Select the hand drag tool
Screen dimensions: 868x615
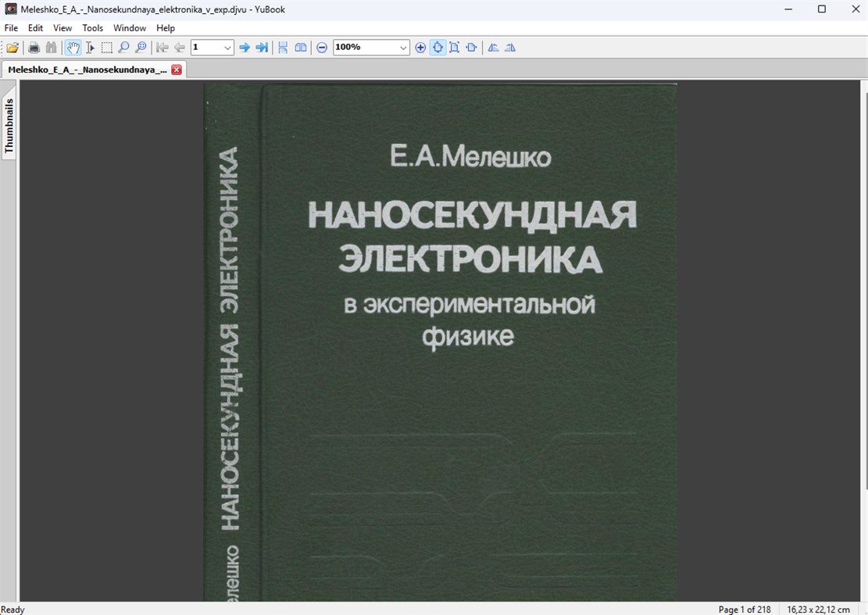(73, 48)
